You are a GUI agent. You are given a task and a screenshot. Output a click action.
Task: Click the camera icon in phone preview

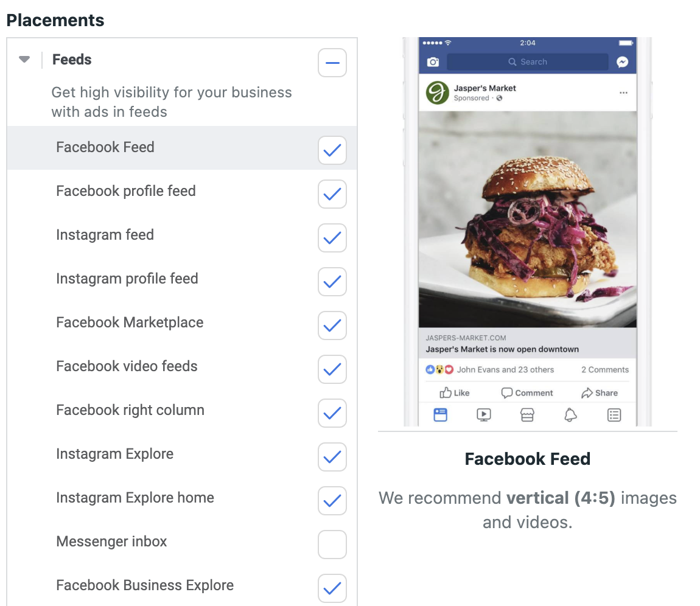coord(433,62)
